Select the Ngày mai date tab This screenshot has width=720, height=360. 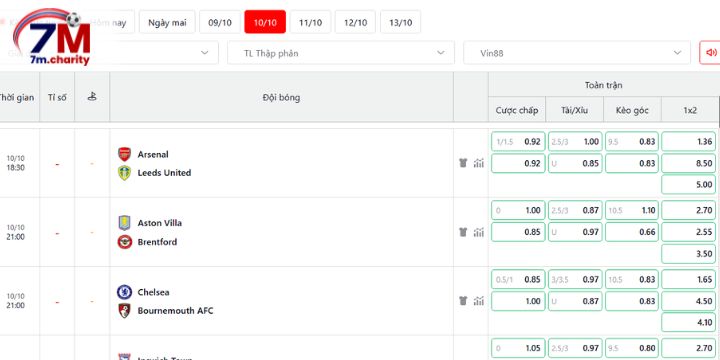click(x=167, y=22)
